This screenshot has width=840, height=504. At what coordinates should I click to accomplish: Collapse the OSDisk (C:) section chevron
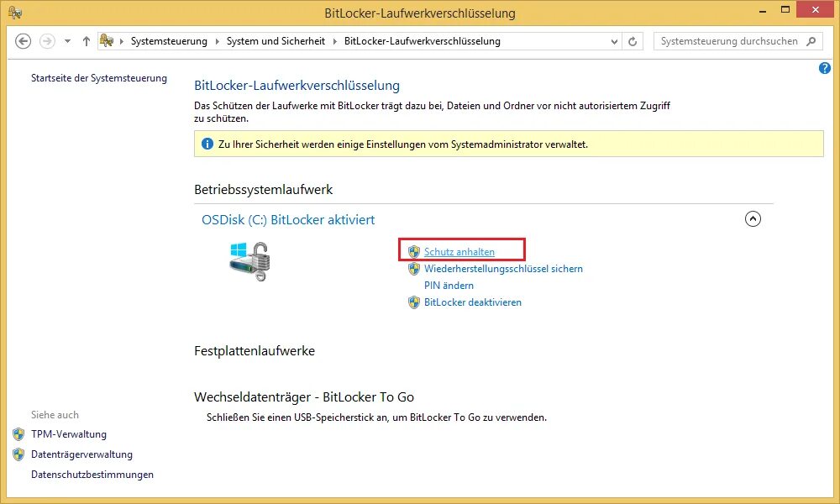tap(753, 218)
